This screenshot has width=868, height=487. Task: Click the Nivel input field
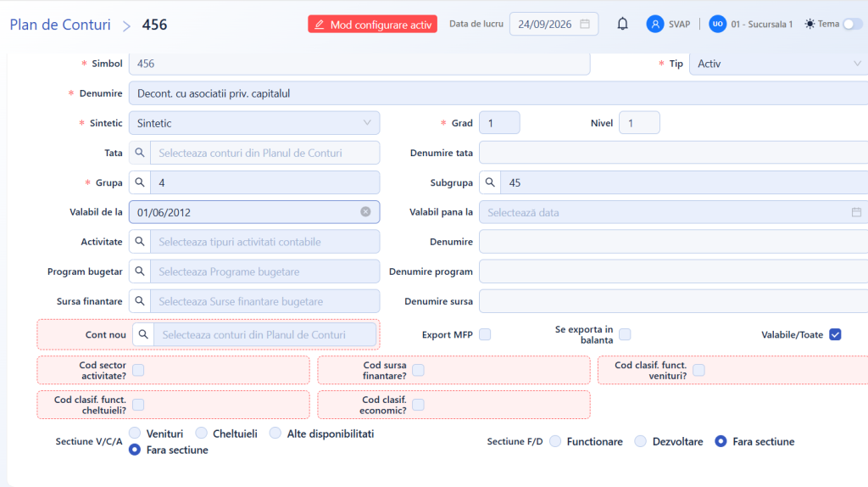pyautogui.click(x=639, y=123)
